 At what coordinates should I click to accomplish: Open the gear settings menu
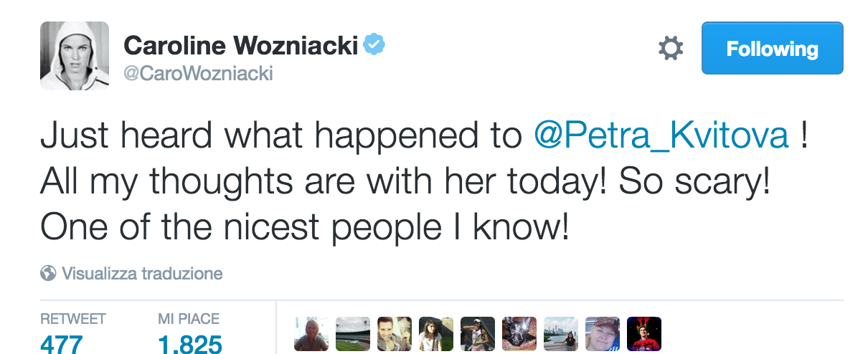tap(671, 49)
